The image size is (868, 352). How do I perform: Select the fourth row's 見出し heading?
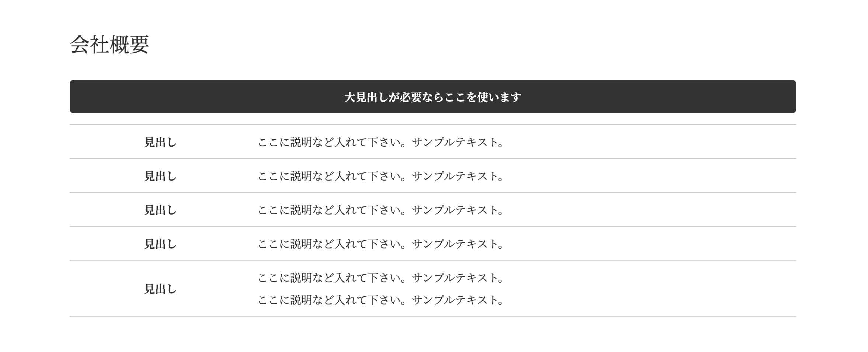pos(160,244)
